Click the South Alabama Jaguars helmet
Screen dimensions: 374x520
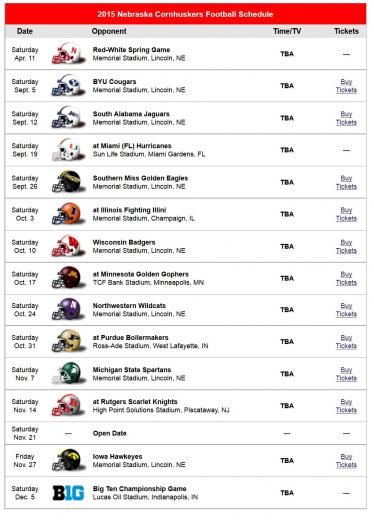tap(67, 117)
